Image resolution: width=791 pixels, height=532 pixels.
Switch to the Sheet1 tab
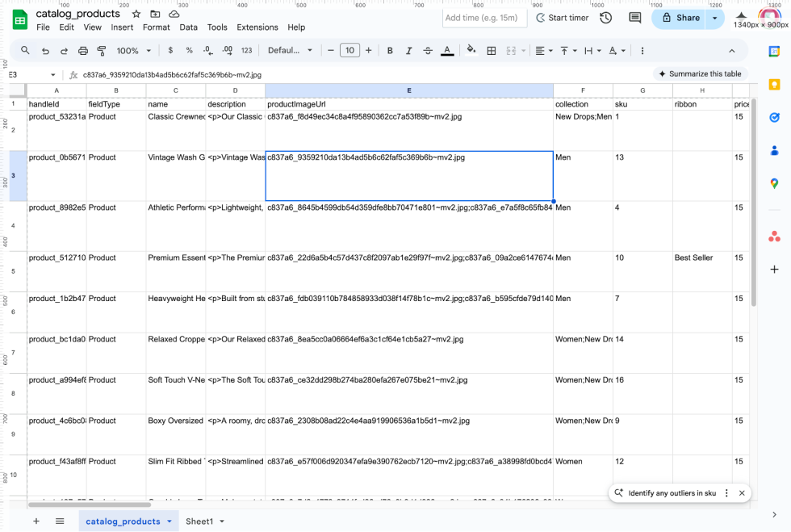click(x=204, y=522)
